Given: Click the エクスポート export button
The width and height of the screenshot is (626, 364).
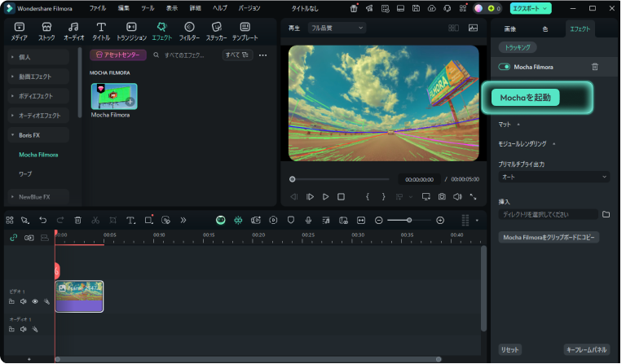Looking at the screenshot, I should tap(531, 8).
